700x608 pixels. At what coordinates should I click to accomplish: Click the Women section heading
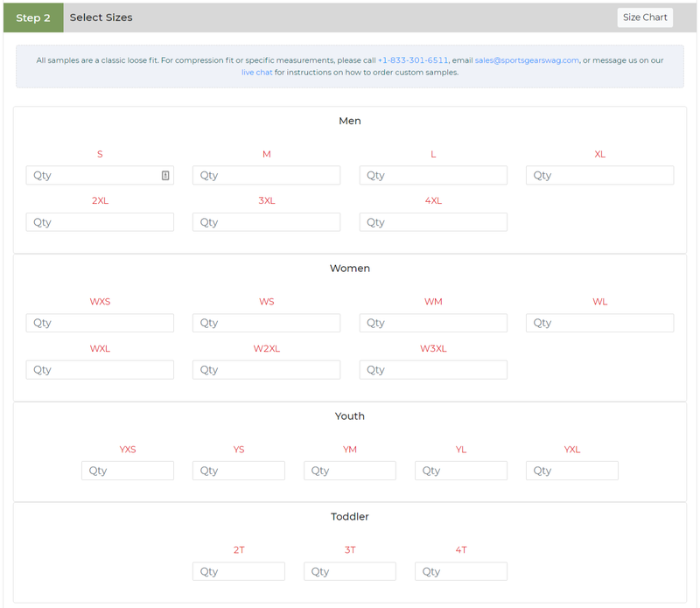pyautogui.click(x=350, y=269)
